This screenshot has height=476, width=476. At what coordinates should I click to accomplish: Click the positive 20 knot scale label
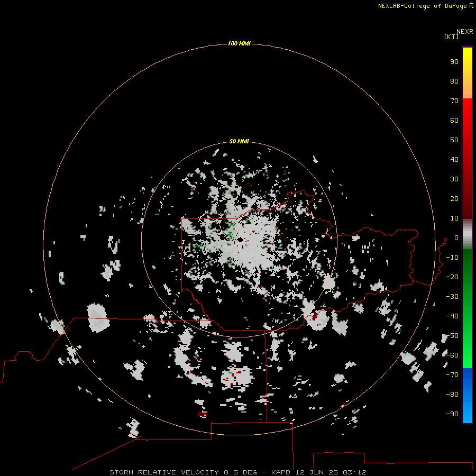454,199
